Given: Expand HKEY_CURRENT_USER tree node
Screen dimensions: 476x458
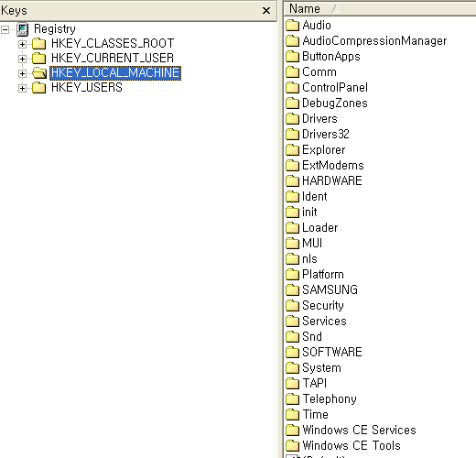Looking at the screenshot, I should point(22,59).
